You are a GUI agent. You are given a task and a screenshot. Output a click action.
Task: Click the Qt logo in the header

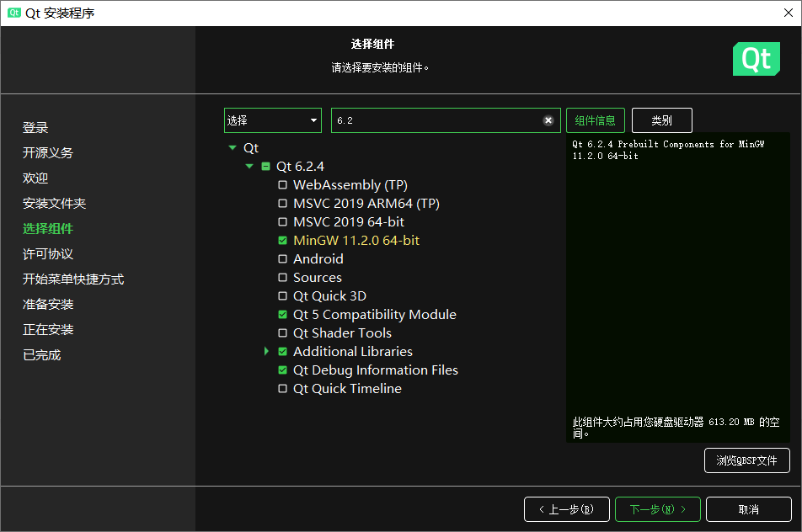pos(756,59)
